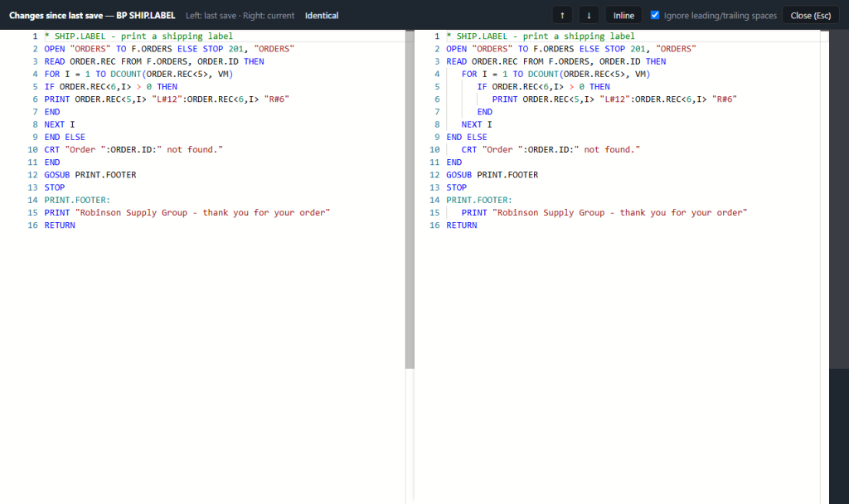Click right pane PRINT ORDER.REC<5,I> line

614,99
